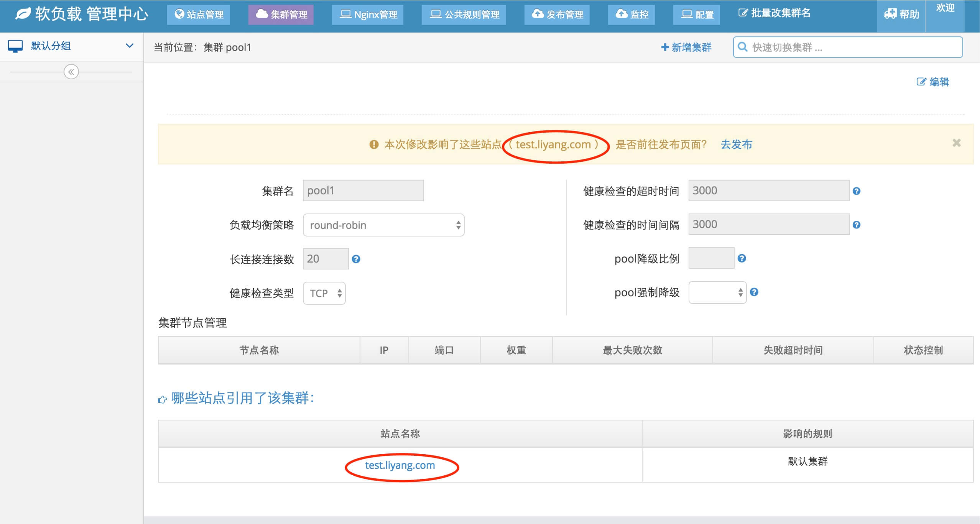Collapse sidebar with double-arrow button
The width and height of the screenshot is (980, 524).
pos(71,72)
